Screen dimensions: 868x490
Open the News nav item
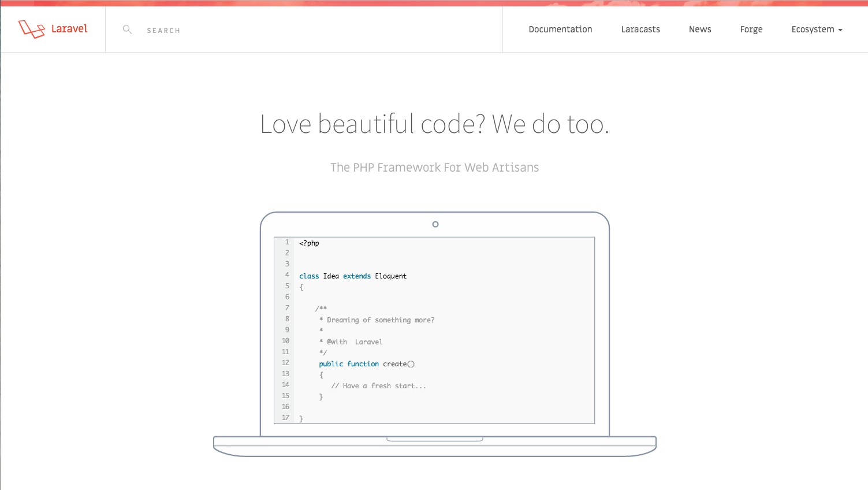(x=700, y=29)
